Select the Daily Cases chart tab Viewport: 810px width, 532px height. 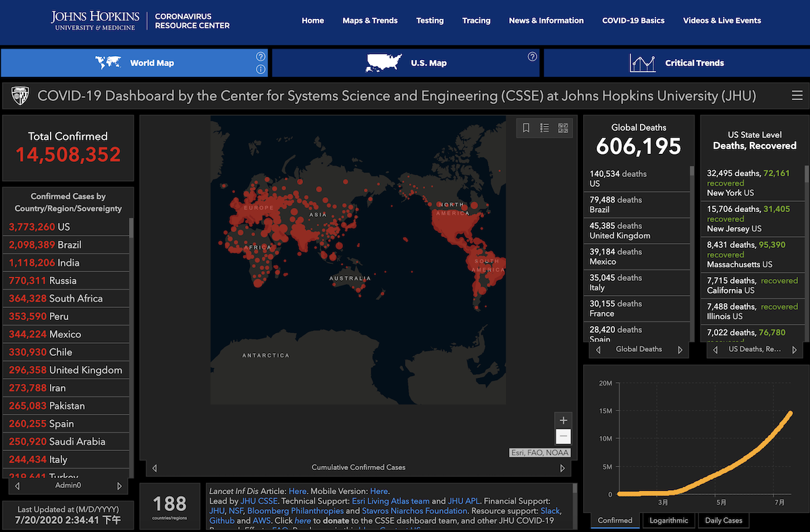[724, 521]
